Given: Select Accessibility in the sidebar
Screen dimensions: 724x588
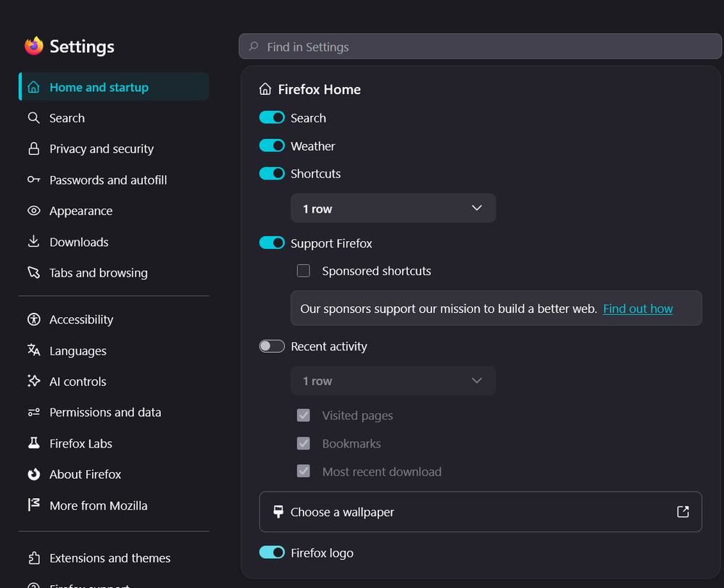Looking at the screenshot, I should 114,319.
